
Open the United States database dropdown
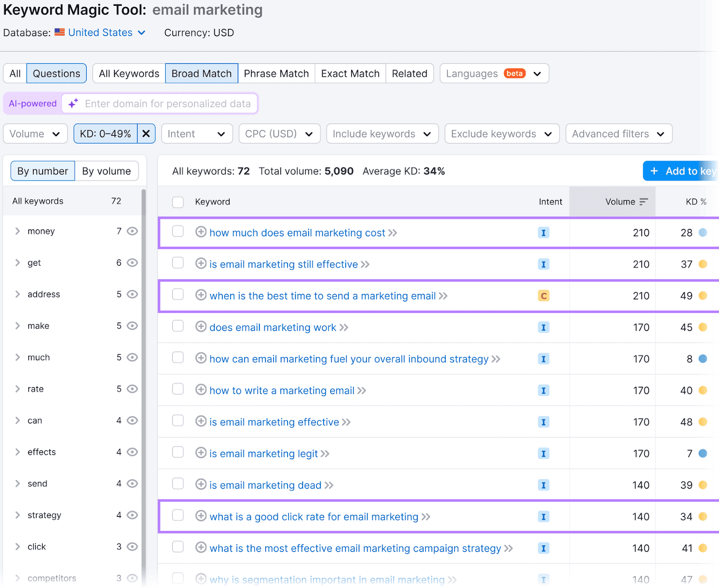point(107,33)
